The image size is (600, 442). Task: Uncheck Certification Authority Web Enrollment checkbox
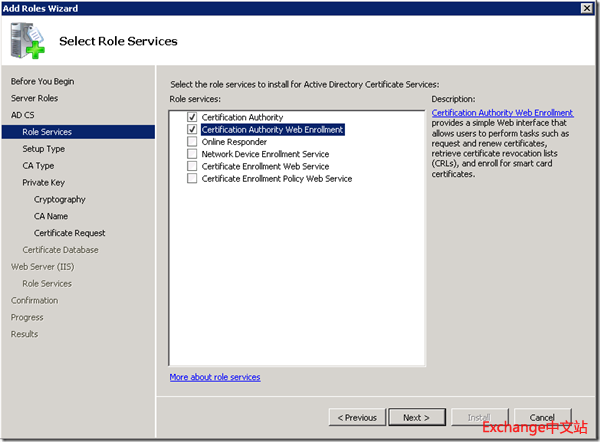[x=192, y=129]
